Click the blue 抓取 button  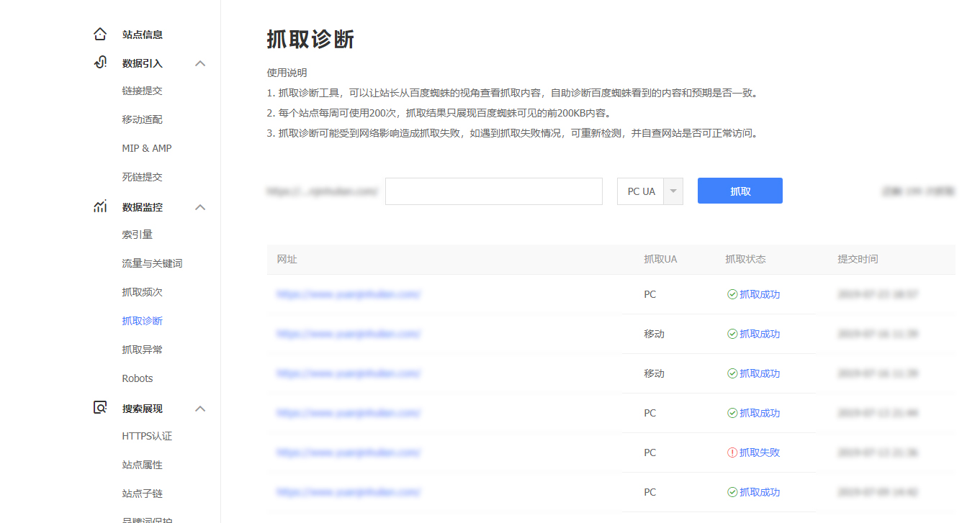(740, 190)
